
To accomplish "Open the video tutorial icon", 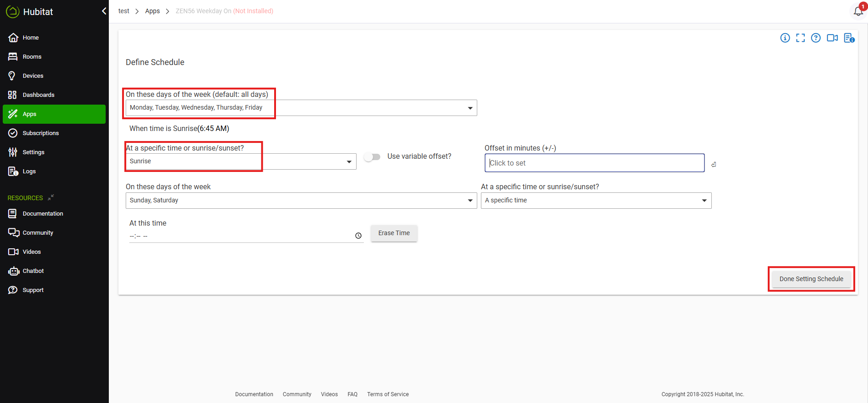I will click(832, 38).
